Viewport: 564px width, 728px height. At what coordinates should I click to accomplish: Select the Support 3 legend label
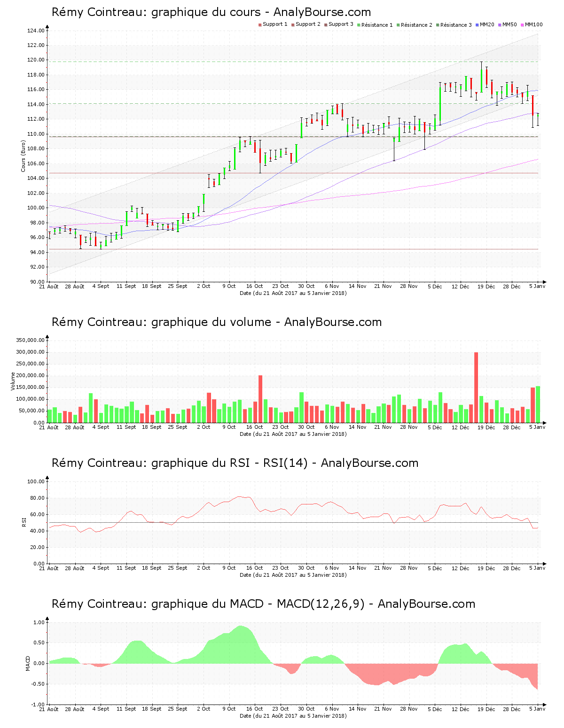(341, 24)
